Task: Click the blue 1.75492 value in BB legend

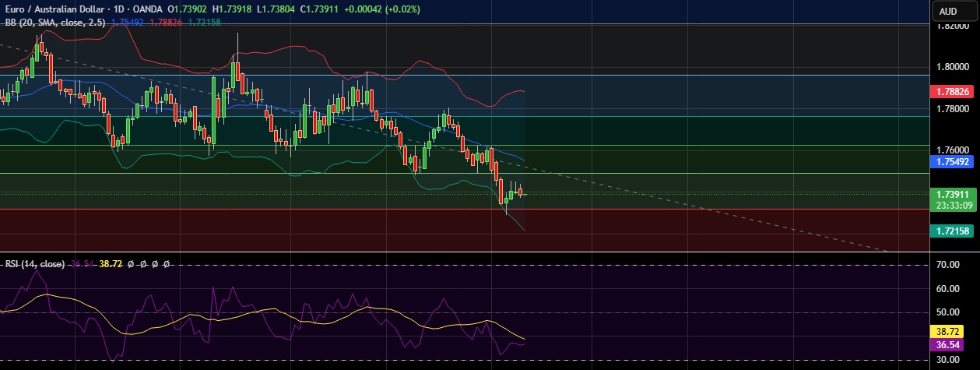Action: coord(126,22)
